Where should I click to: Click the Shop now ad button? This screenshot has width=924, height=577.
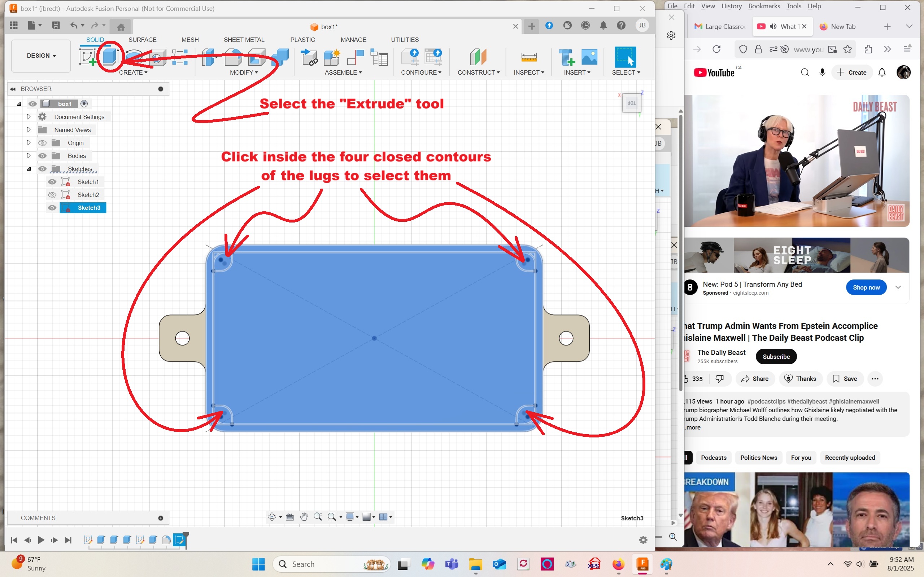tap(866, 287)
